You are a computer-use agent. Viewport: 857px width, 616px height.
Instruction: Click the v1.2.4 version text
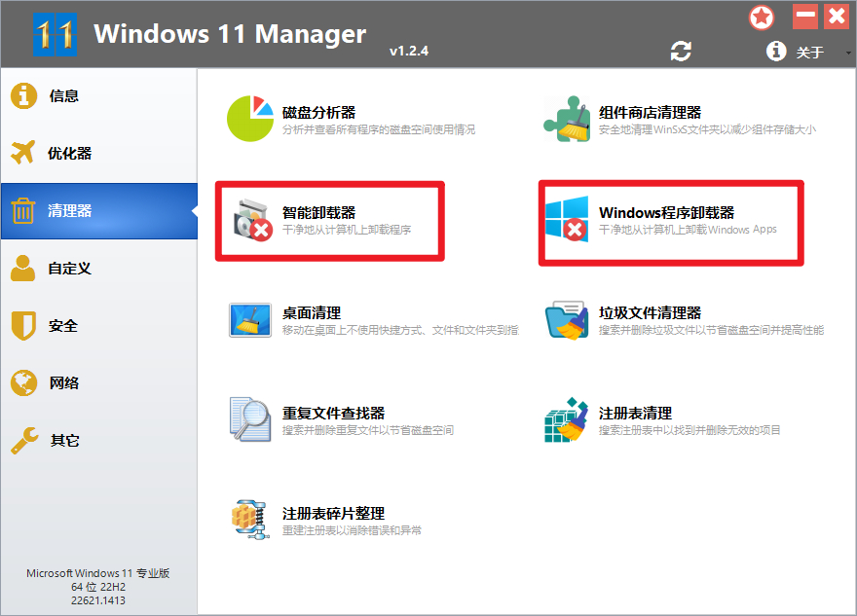409,51
